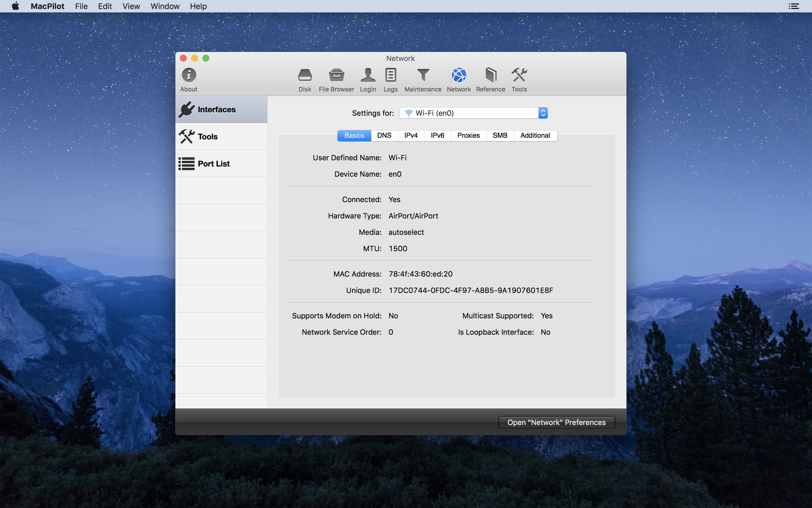812x508 pixels.
Task: Select the Maintenance funnel icon
Action: point(423,75)
